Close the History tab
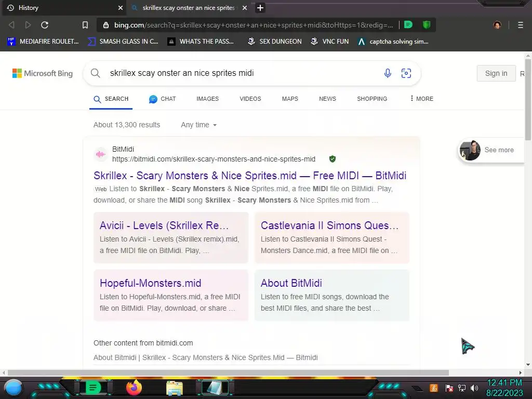This screenshot has height=399, width=532. [x=121, y=8]
